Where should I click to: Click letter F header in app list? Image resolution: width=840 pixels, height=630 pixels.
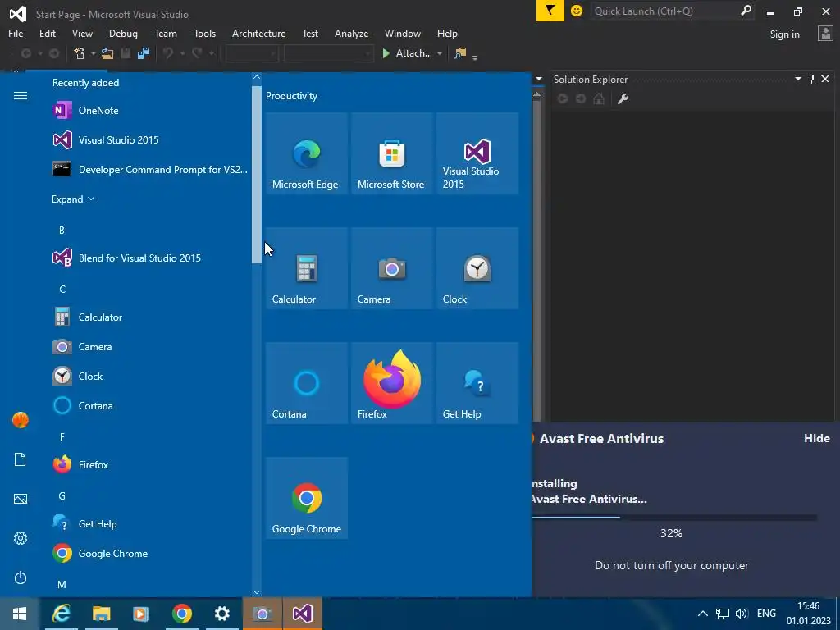point(62,436)
